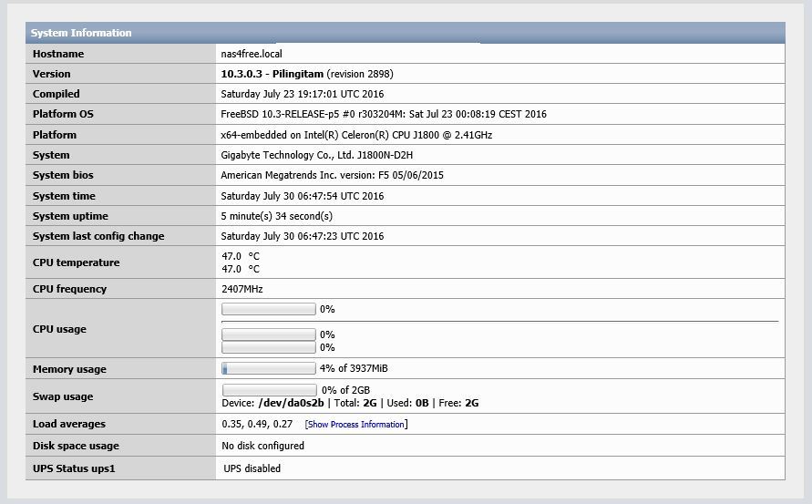Click the load averages 0.35, 0.49, 0.27
812x504 pixels.
(257, 424)
